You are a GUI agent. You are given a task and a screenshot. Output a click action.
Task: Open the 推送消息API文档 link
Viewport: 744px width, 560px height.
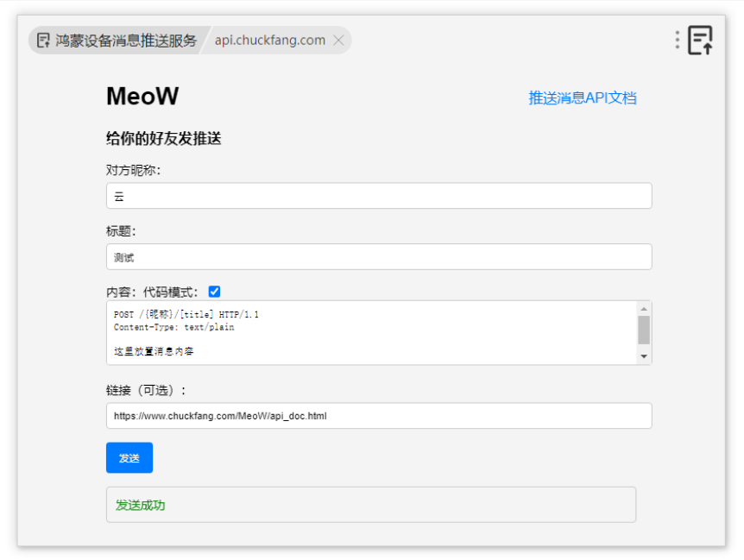[583, 98]
